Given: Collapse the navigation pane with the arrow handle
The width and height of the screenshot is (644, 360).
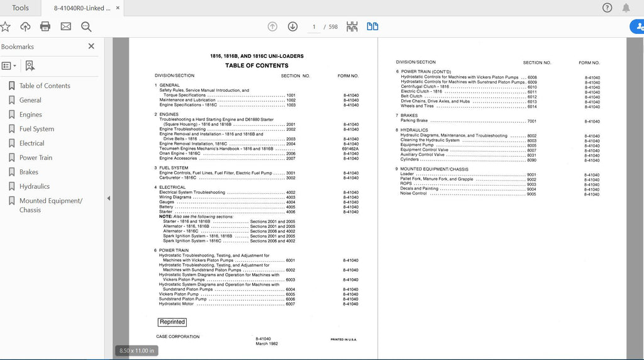Looking at the screenshot, I should [108, 198].
